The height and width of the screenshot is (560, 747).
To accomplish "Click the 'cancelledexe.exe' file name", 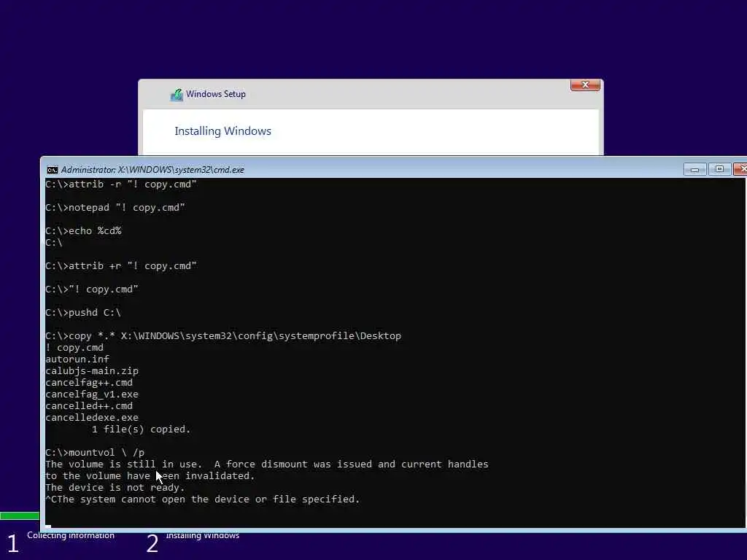I will pyautogui.click(x=92, y=418).
